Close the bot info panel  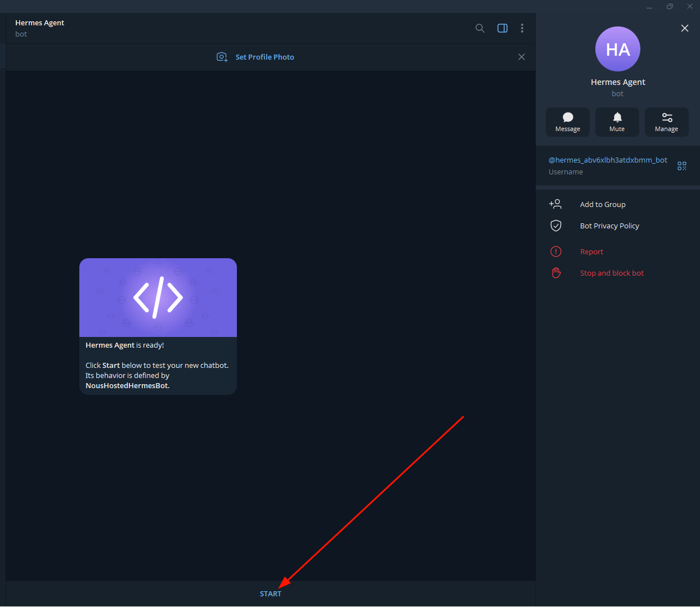click(x=685, y=28)
